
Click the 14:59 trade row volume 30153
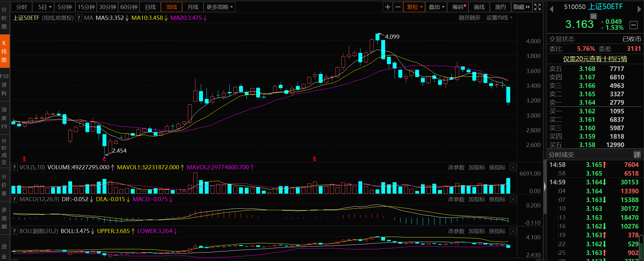(630, 182)
